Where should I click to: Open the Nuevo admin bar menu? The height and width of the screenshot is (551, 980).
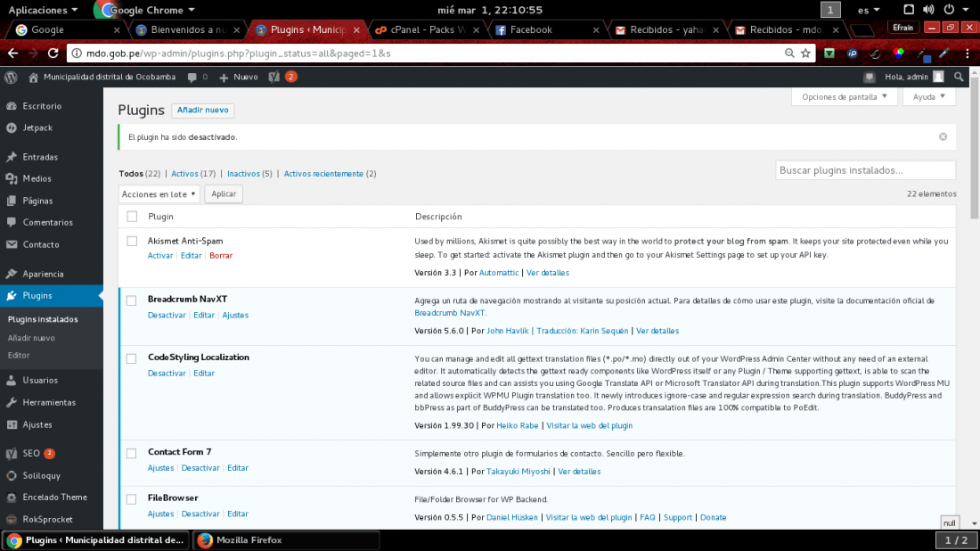point(238,77)
